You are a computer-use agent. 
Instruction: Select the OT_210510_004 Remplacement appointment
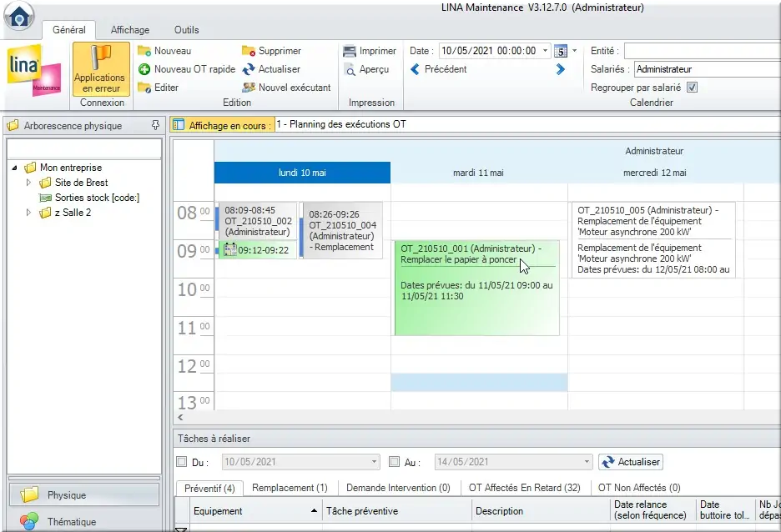[342, 230]
